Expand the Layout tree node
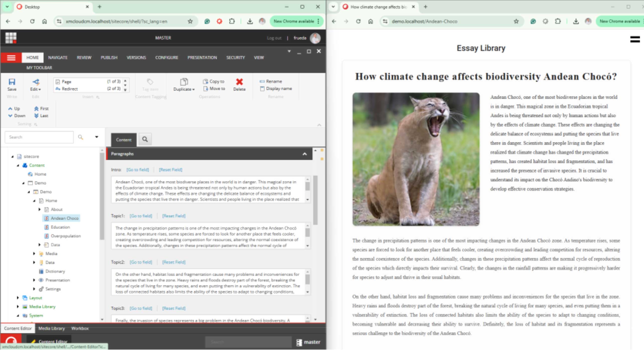644x350 pixels. click(18, 298)
